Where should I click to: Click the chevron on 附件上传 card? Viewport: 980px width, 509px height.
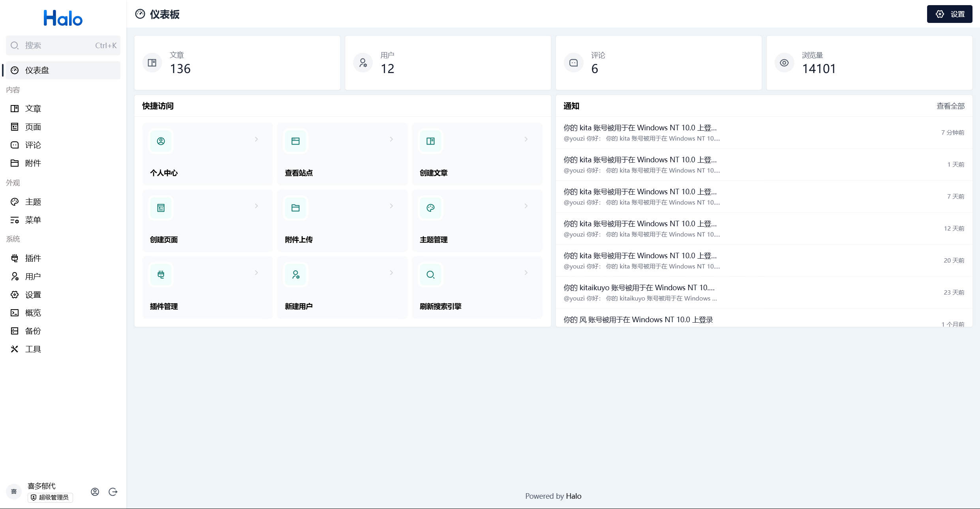point(391,206)
